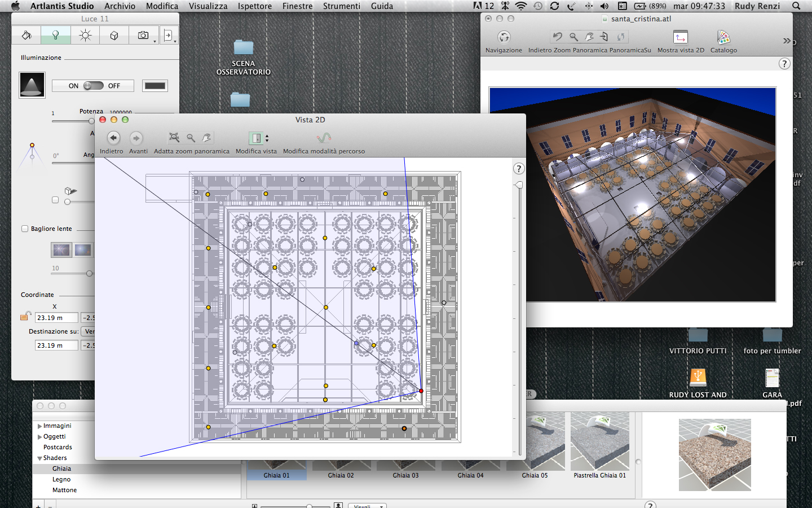Select the Legno shader category
The width and height of the screenshot is (812, 508).
pos(61,479)
